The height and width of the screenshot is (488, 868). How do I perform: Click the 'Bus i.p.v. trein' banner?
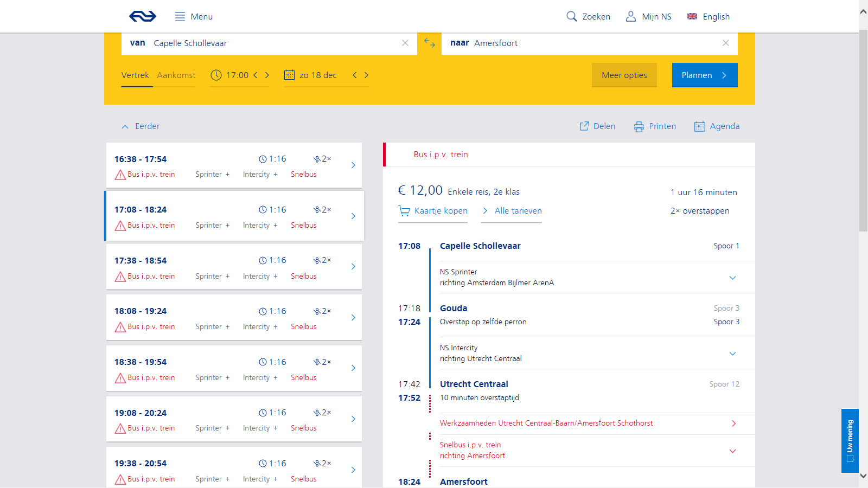point(569,155)
